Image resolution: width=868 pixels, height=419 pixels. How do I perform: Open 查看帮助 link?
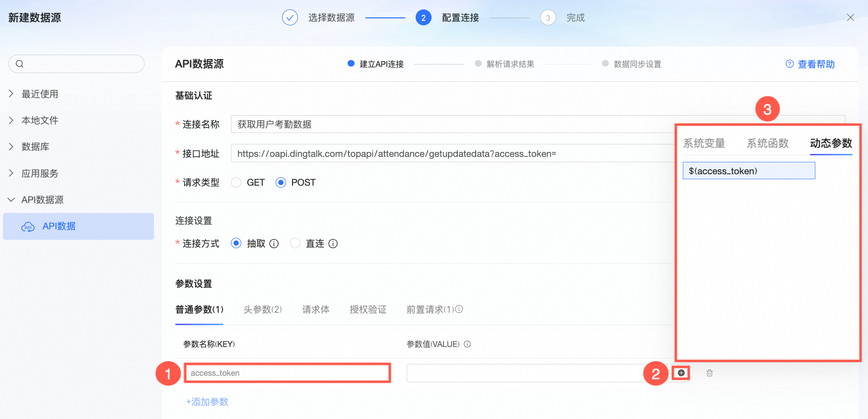(x=816, y=64)
